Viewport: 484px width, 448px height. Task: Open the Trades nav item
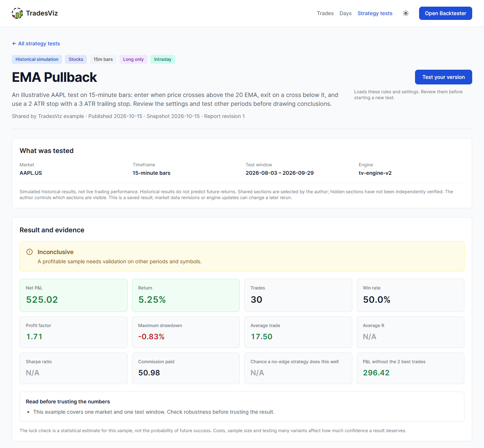coord(325,13)
